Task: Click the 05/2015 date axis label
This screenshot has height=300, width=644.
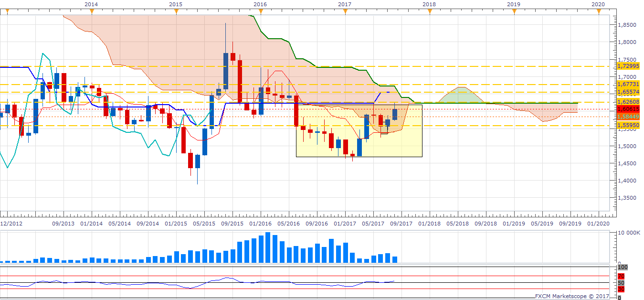Action: (x=204, y=224)
